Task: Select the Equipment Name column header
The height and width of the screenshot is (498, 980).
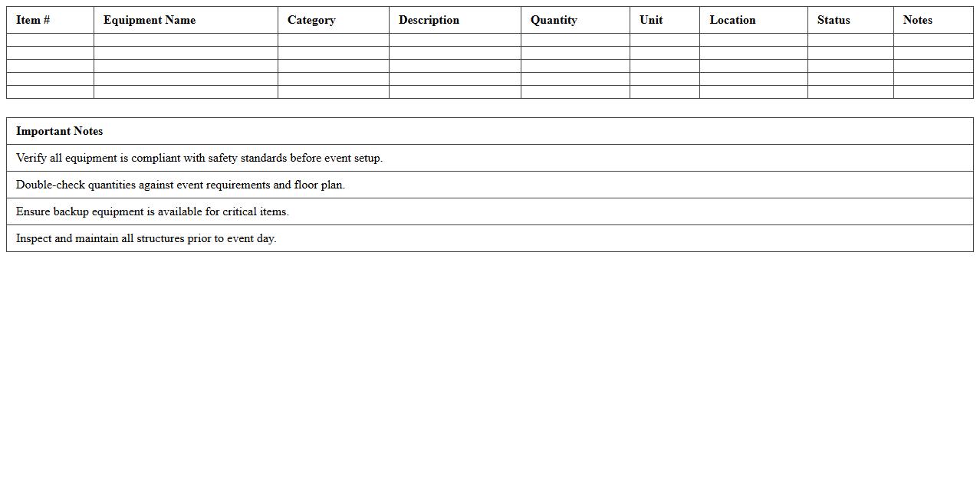Action: pyautogui.click(x=150, y=20)
